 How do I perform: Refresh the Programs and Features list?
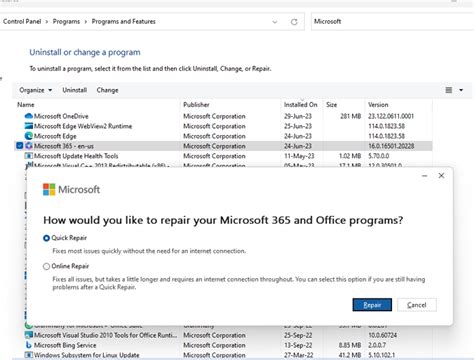point(294,22)
